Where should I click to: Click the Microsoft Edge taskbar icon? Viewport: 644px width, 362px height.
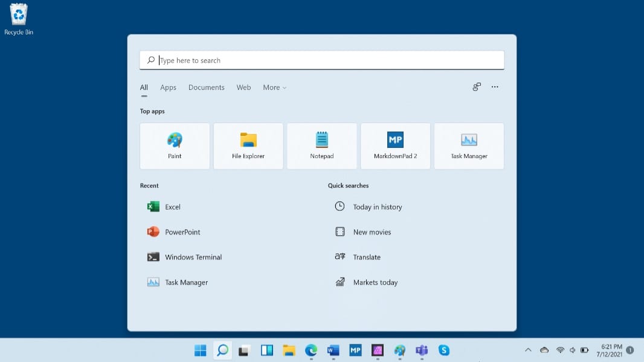pos(311,350)
